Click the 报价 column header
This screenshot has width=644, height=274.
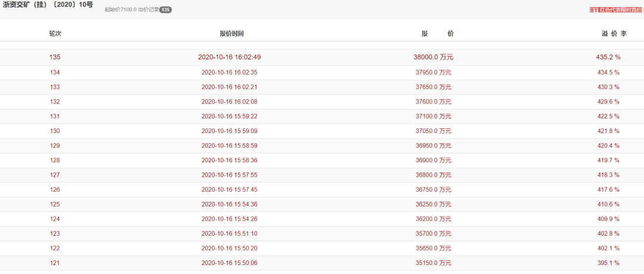click(x=437, y=33)
